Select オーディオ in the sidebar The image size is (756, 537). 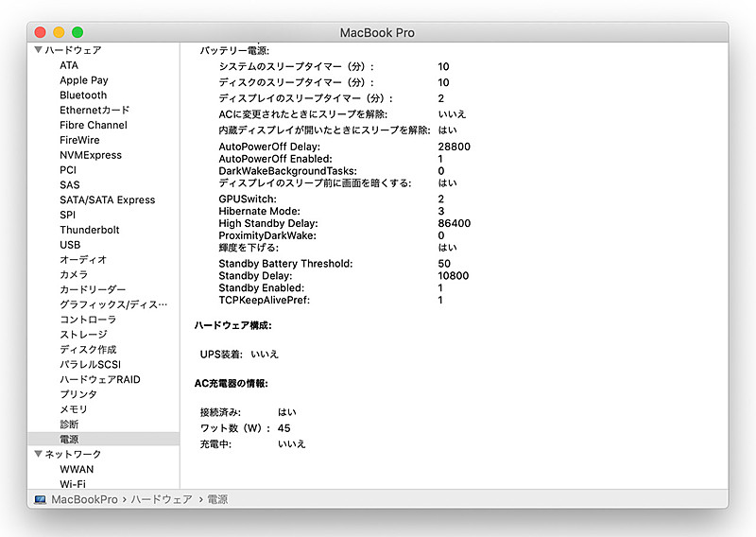(83, 260)
